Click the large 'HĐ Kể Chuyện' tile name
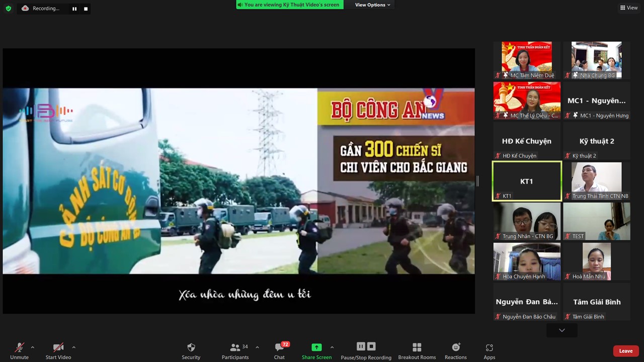This screenshot has width=644, height=362. pos(527,141)
